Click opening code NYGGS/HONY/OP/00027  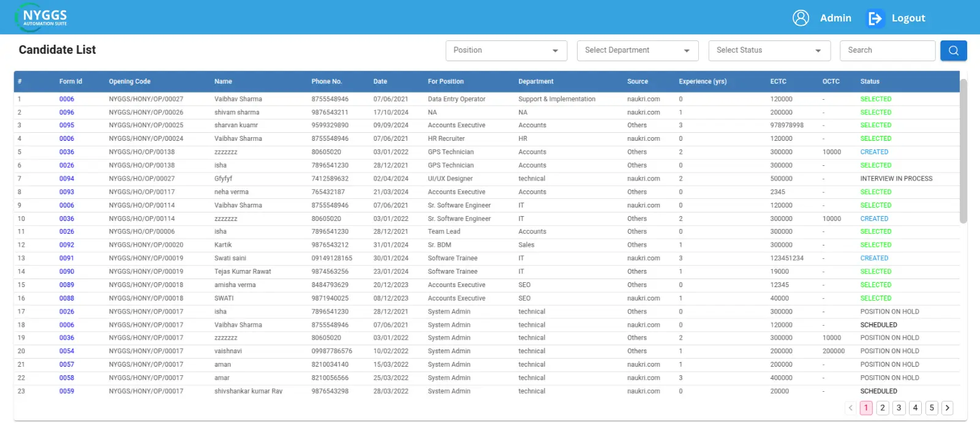click(x=146, y=99)
